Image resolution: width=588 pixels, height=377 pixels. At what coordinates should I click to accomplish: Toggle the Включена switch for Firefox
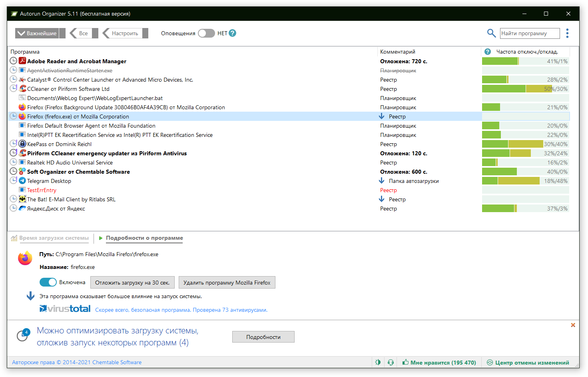(48, 282)
